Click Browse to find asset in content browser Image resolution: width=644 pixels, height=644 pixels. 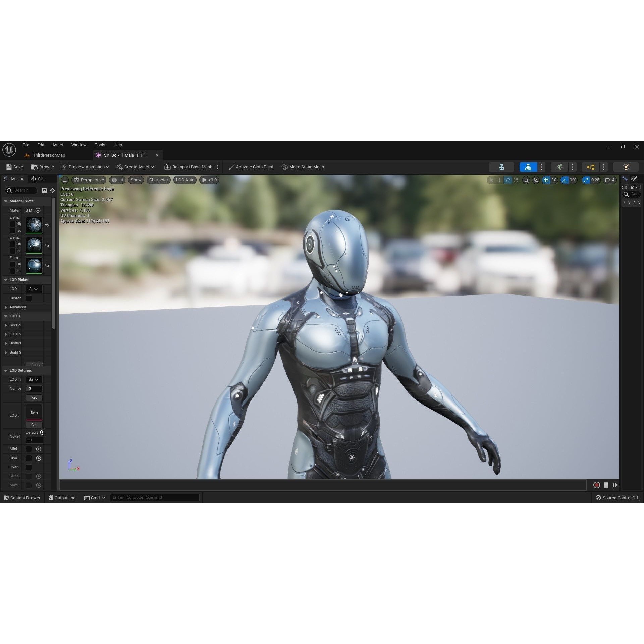(x=42, y=167)
